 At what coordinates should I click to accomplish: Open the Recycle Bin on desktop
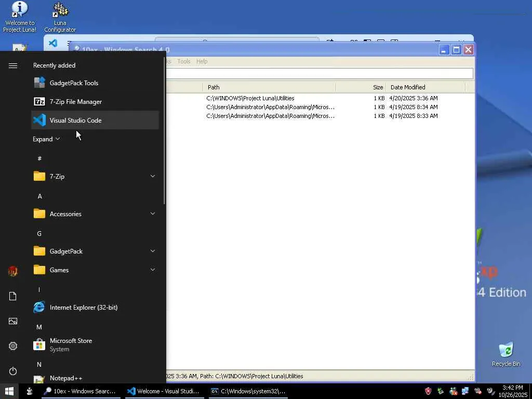pyautogui.click(x=506, y=354)
